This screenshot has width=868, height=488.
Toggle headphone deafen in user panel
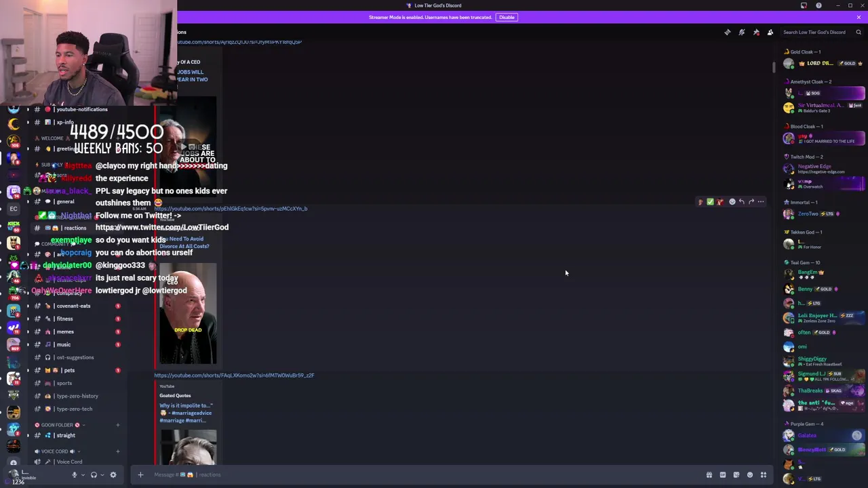pyautogui.click(x=94, y=474)
